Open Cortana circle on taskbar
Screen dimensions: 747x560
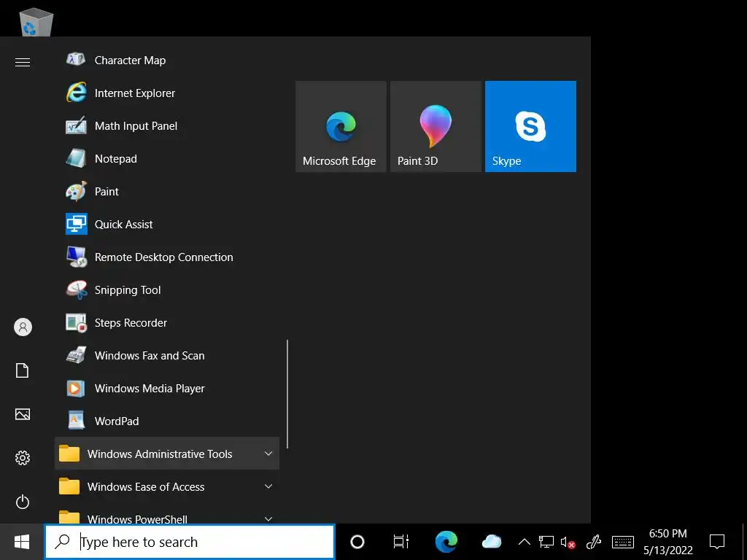point(357,542)
